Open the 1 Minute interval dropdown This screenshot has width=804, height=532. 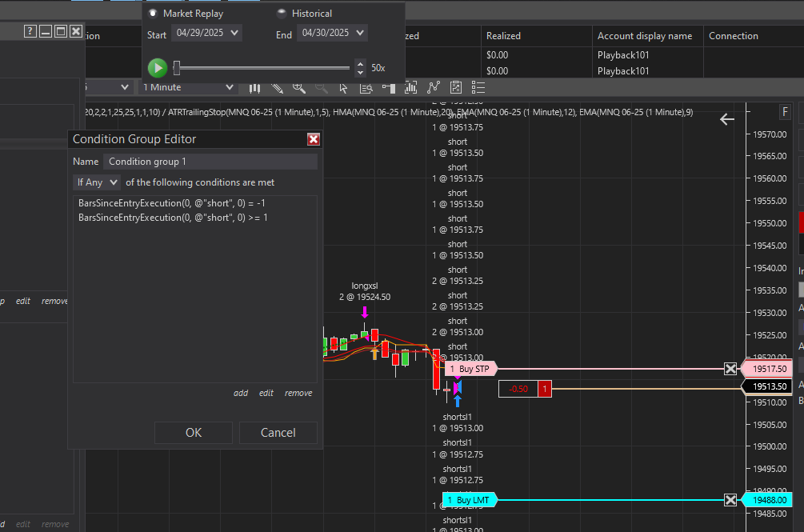click(187, 88)
